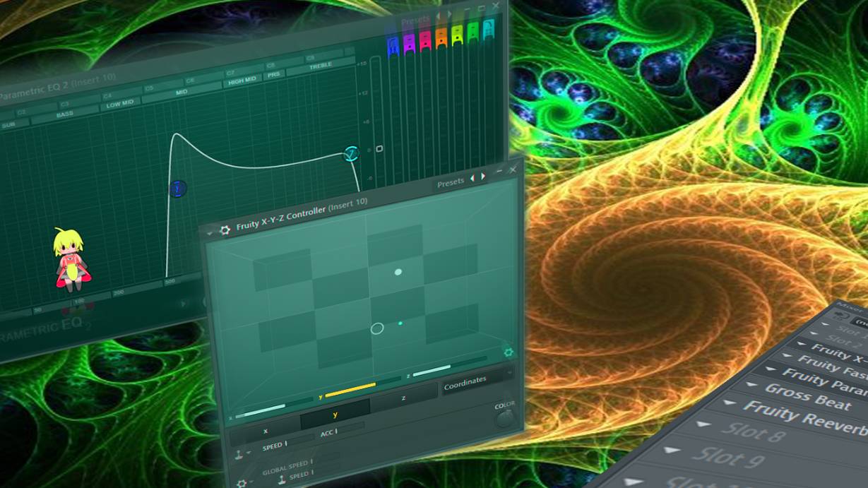This screenshot has width=868, height=488.
Task: Click the cyan band 7 slider handle in EQ
Action: [488, 28]
